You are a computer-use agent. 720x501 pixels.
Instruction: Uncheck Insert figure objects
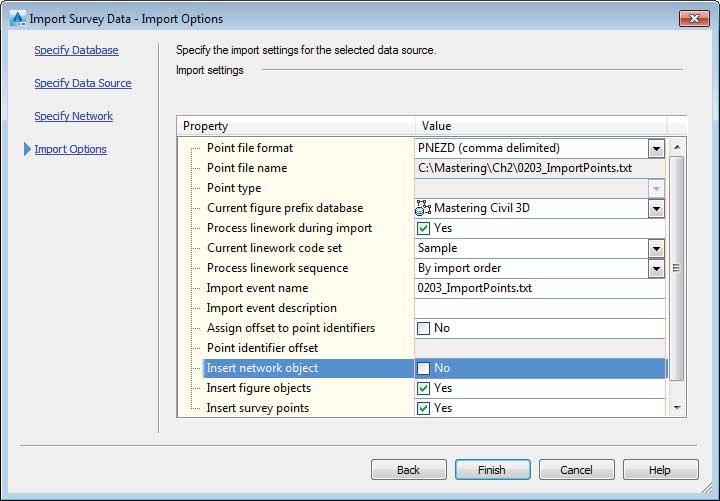point(423,388)
